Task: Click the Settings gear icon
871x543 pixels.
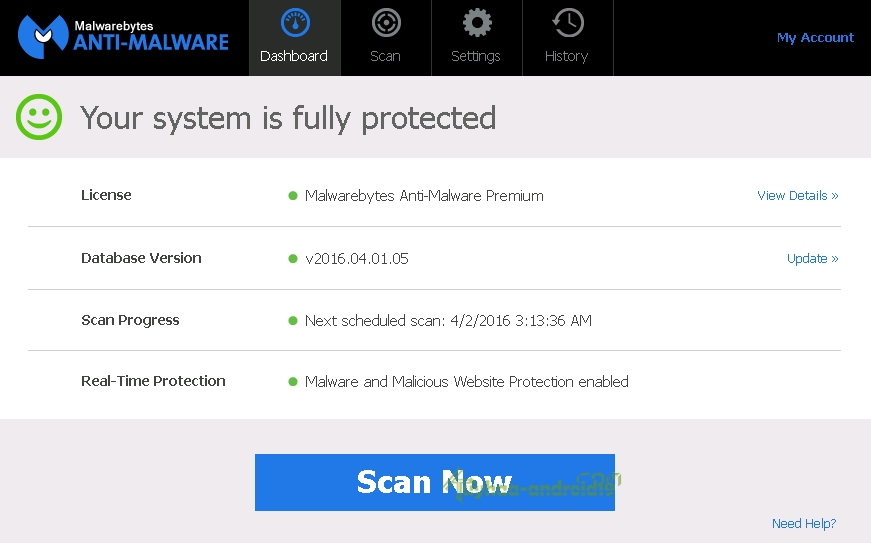Action: tap(477, 23)
